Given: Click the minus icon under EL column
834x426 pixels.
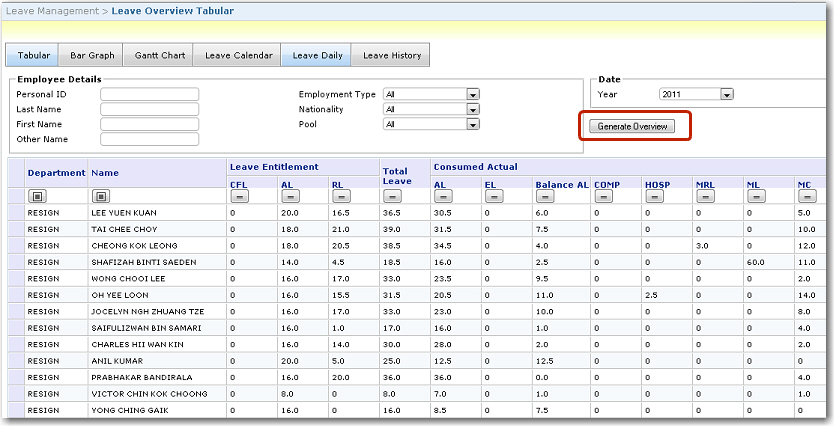Looking at the screenshot, I should [x=493, y=197].
